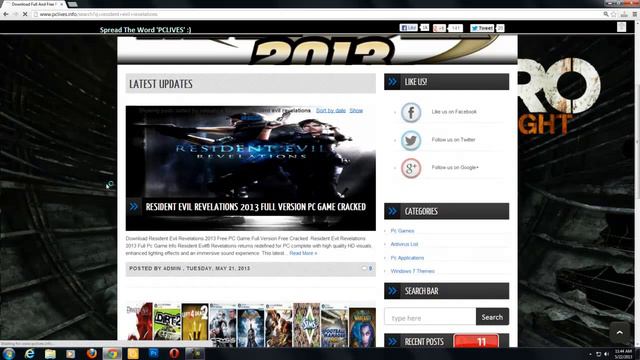Click the Search button
The height and width of the screenshot is (360, 640).
point(492,317)
